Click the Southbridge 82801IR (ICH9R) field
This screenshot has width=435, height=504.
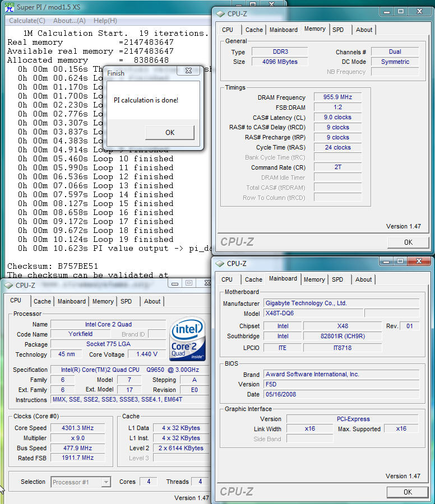point(343,336)
